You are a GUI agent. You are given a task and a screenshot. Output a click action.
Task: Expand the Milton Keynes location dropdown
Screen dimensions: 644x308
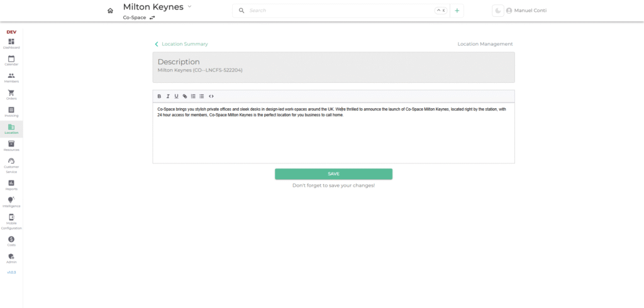click(x=189, y=6)
